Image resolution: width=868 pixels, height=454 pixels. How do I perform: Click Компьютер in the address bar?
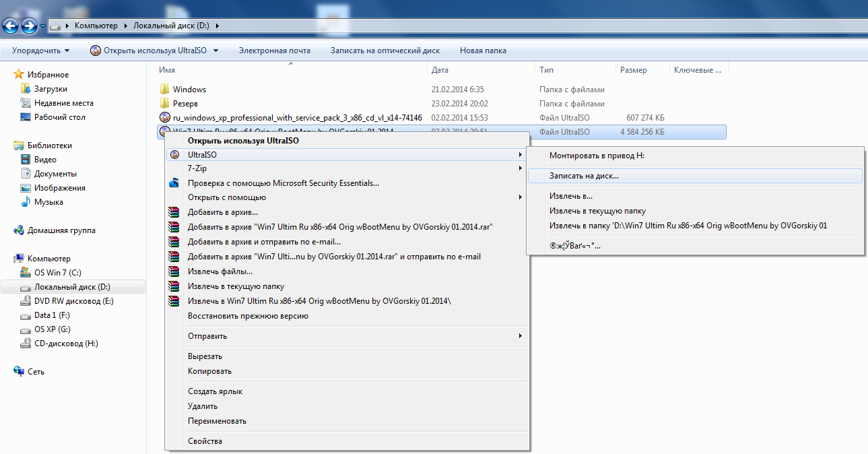[96, 26]
